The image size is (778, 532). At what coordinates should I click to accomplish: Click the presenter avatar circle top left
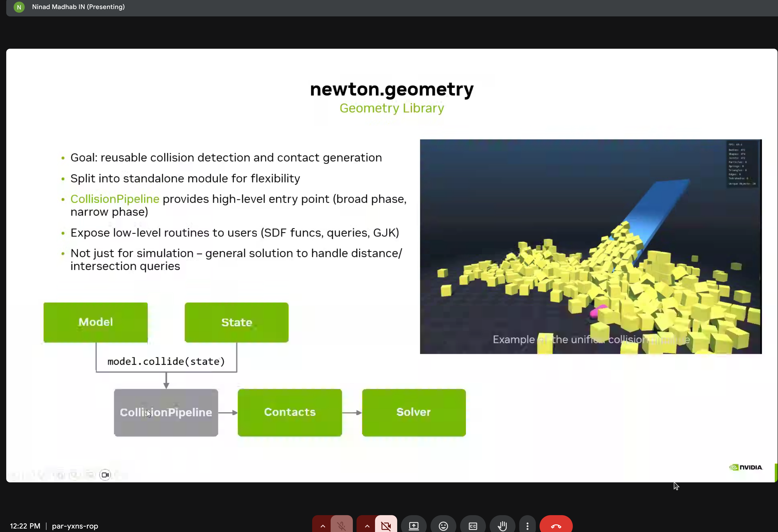click(19, 7)
